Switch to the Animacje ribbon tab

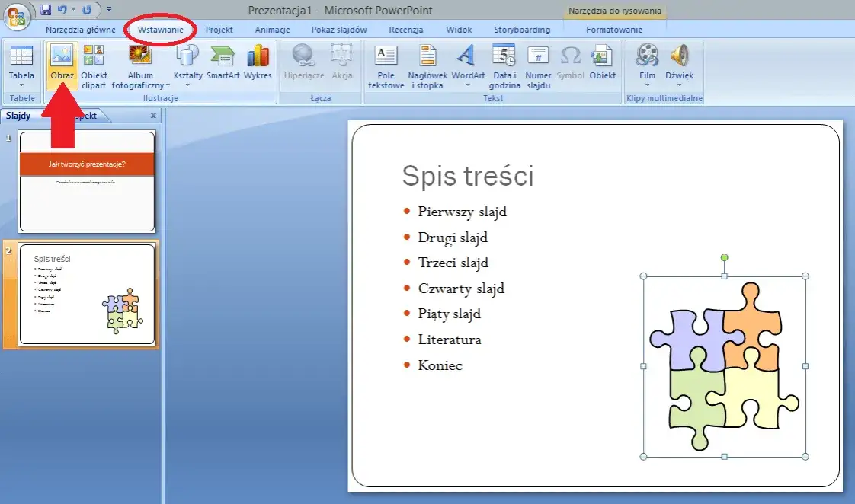click(x=274, y=29)
